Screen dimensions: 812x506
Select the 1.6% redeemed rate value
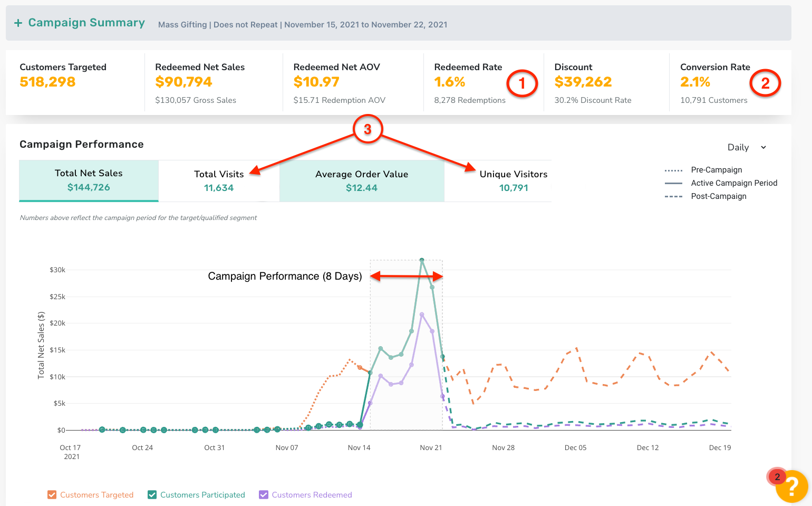[x=450, y=82]
